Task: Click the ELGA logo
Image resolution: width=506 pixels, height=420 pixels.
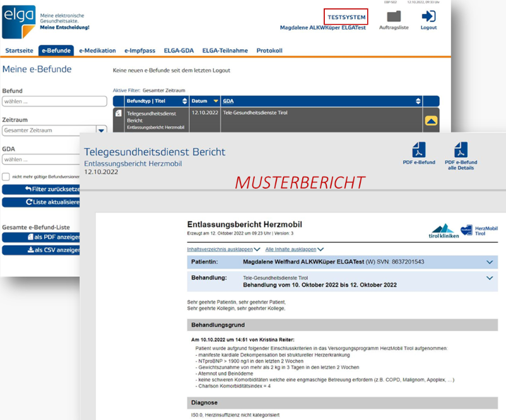Action: (x=19, y=22)
